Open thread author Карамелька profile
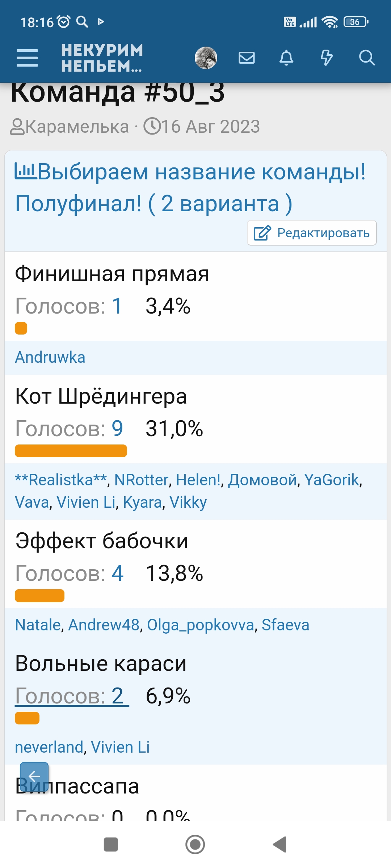Viewport: 391px width, 868px height. point(77,127)
